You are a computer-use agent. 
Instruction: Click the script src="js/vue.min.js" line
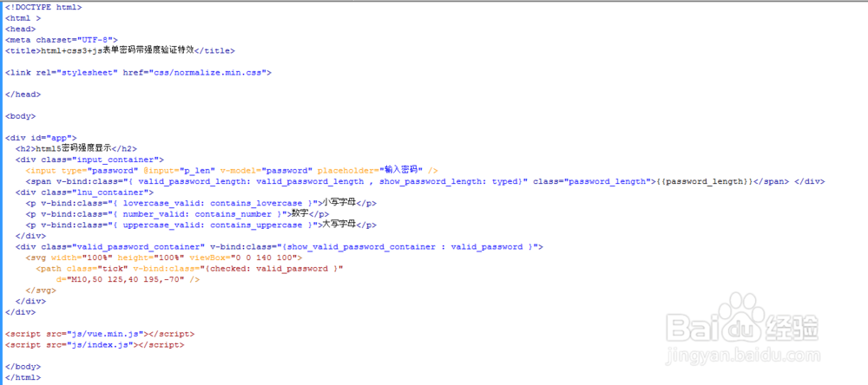pyautogui.click(x=100, y=334)
